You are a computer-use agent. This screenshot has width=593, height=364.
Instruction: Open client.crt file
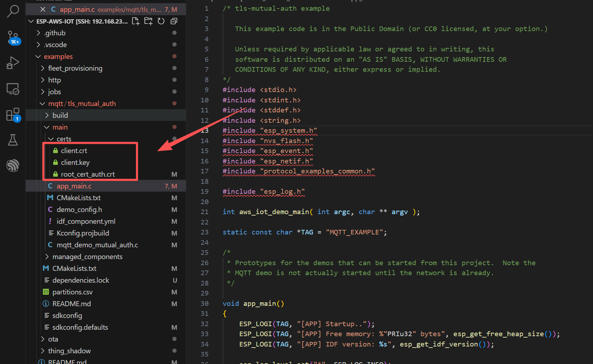106,151
